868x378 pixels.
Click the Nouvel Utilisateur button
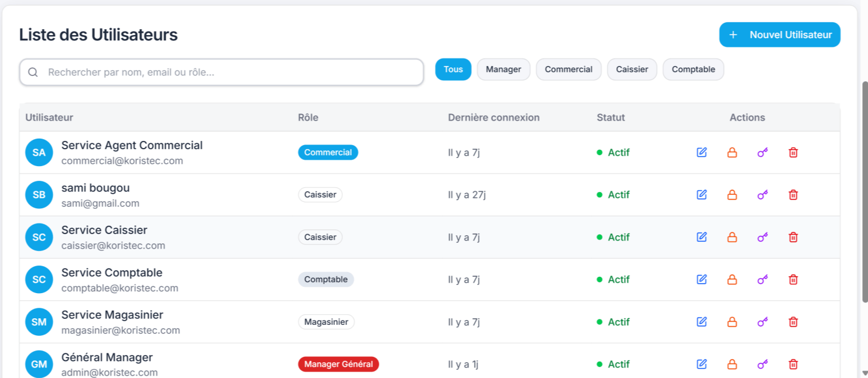780,35
